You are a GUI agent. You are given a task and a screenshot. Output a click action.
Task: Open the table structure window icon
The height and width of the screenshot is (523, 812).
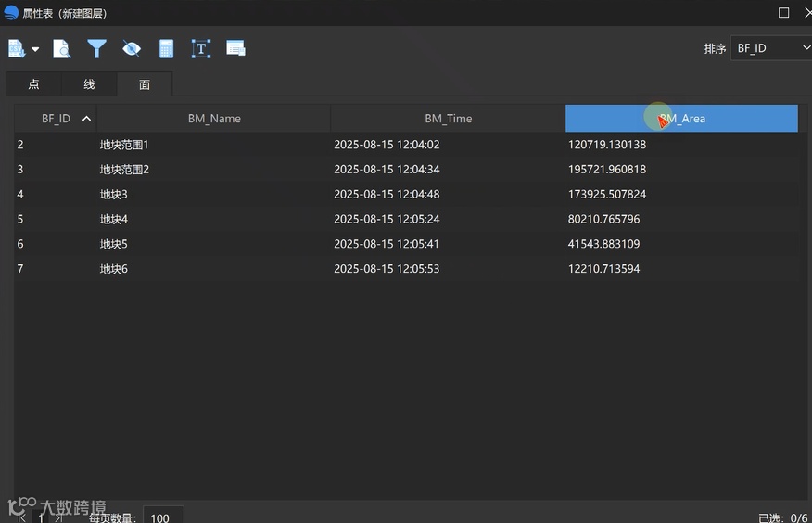point(235,48)
